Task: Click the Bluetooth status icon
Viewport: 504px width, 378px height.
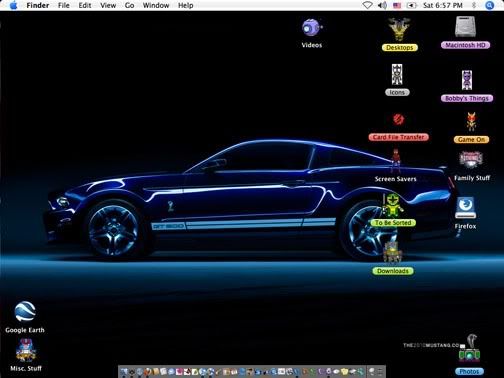Action: point(474,5)
